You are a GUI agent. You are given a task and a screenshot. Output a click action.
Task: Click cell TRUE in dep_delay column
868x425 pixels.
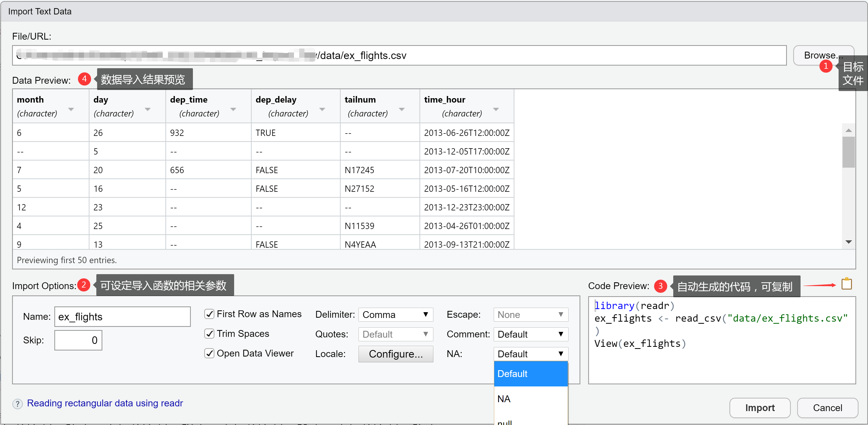click(x=296, y=133)
